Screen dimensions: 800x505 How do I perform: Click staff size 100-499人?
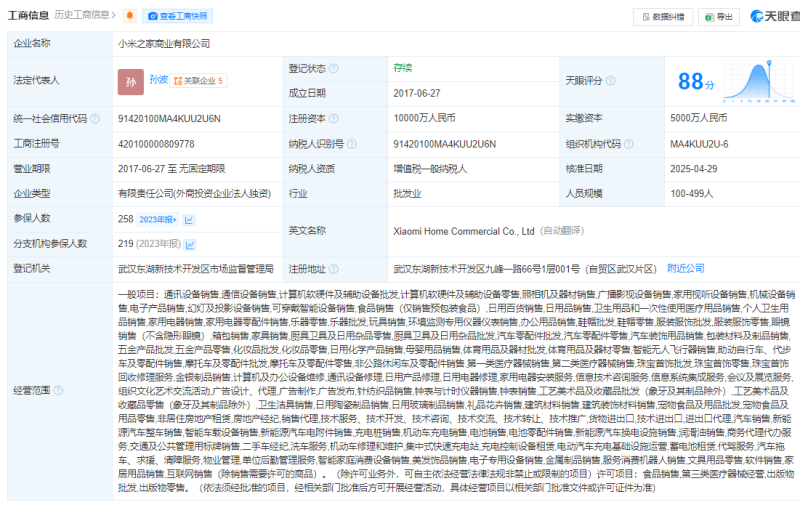pyautogui.click(x=691, y=194)
